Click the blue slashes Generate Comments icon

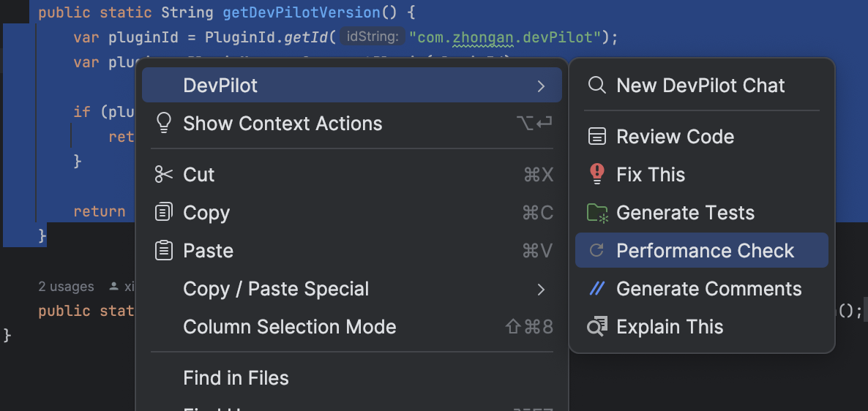(596, 289)
